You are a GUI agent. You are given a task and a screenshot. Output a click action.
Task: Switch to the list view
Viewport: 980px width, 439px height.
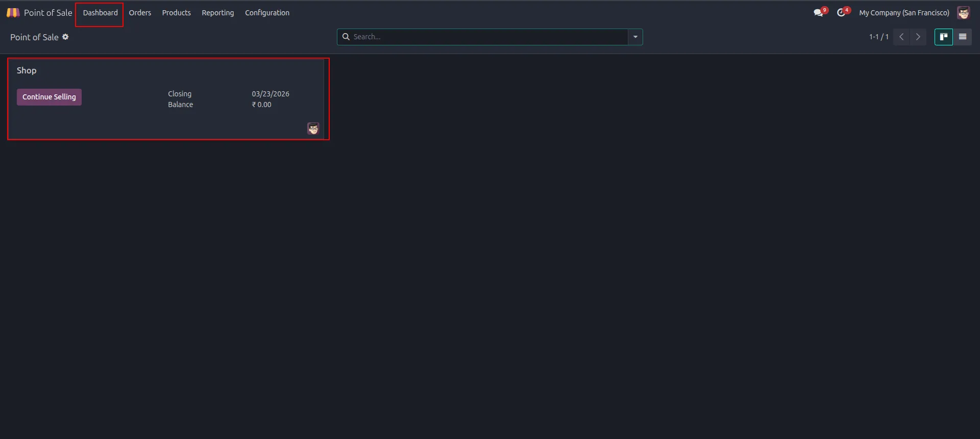click(963, 37)
